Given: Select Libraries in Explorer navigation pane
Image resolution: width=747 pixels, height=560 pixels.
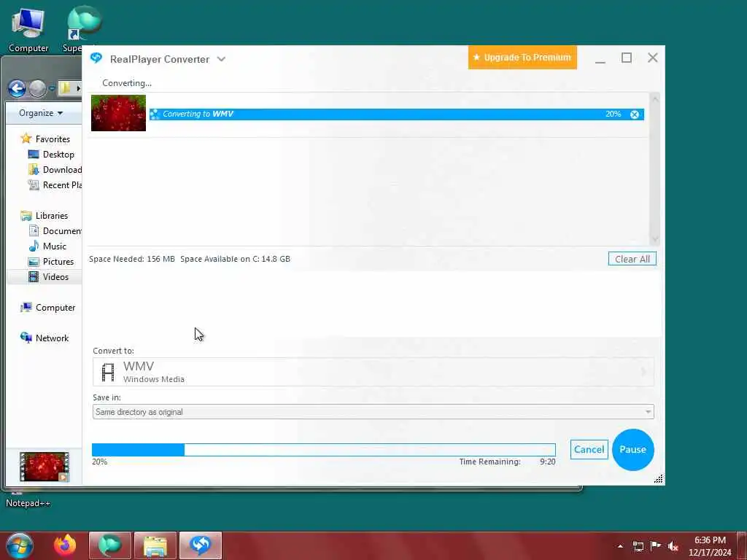Looking at the screenshot, I should tap(44, 216).
